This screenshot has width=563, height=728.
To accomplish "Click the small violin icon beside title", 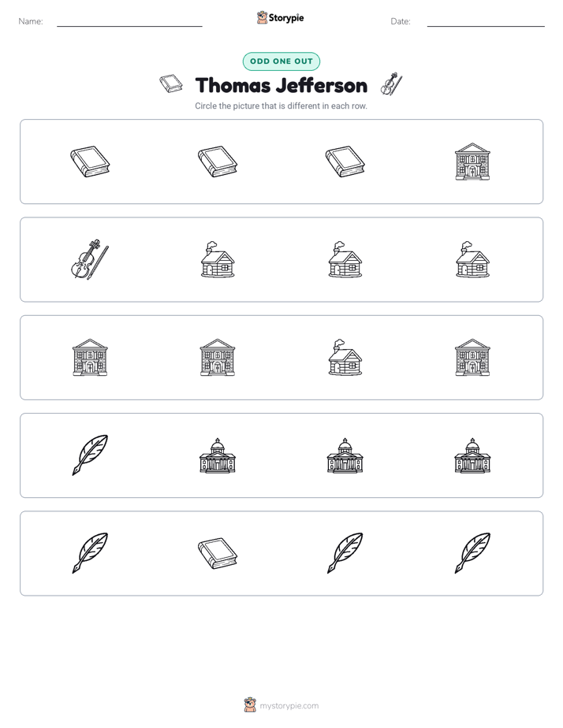I will tap(391, 84).
